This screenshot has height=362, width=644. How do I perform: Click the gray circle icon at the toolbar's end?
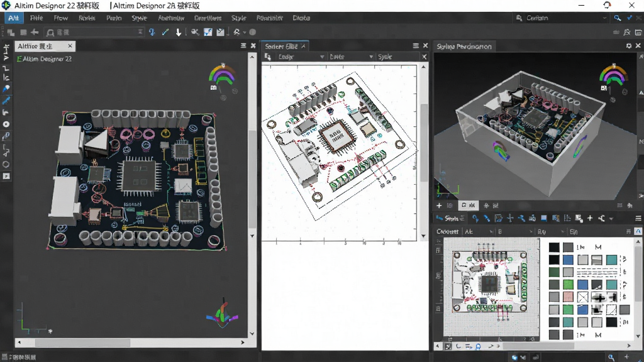click(253, 32)
